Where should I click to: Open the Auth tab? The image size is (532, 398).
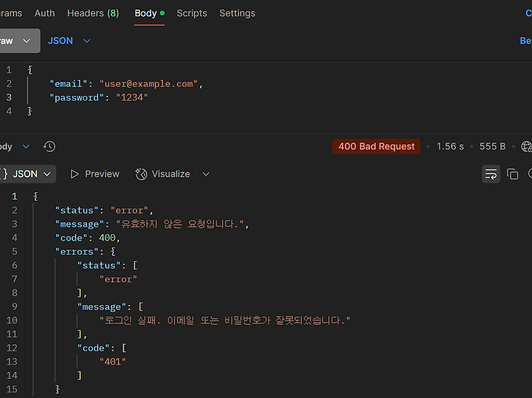tap(45, 13)
